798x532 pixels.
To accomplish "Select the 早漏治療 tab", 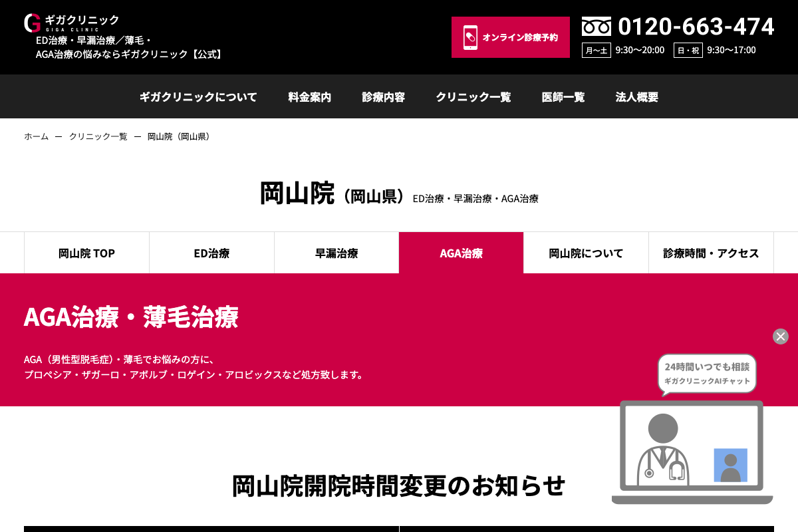I will pos(336,253).
